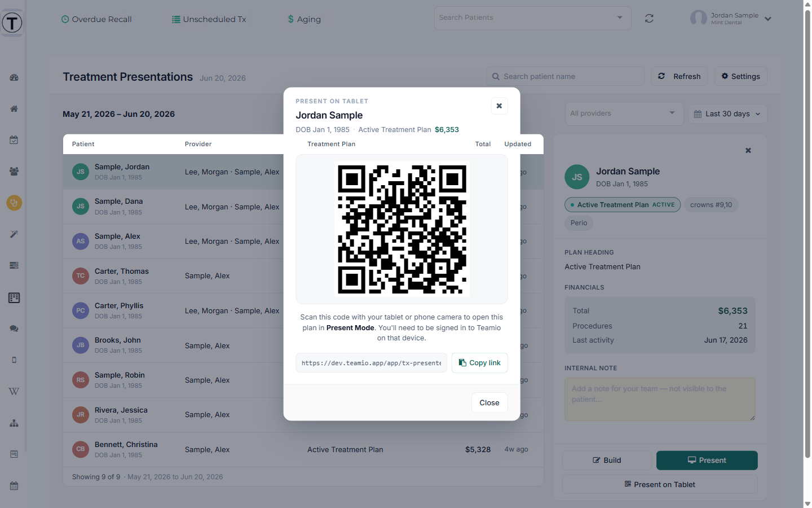Image resolution: width=812 pixels, height=508 pixels.
Task: Open the notes list icon in sidebar
Action: 14,454
